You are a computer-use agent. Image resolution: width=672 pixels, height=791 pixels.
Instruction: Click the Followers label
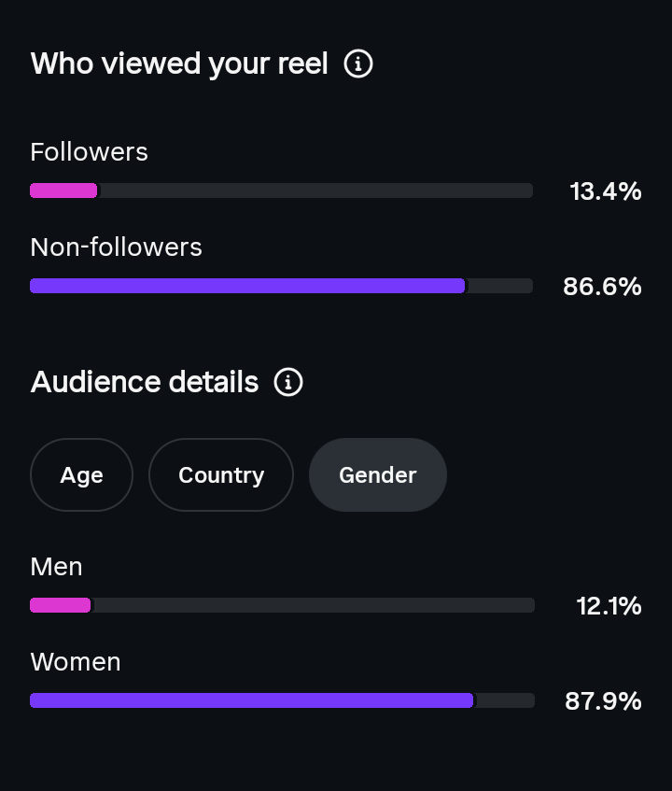90,152
